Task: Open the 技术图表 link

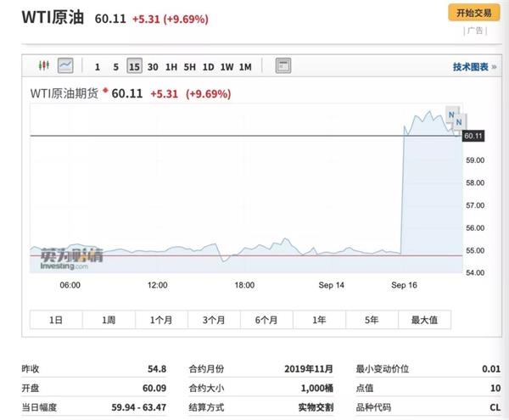Action: (x=474, y=67)
